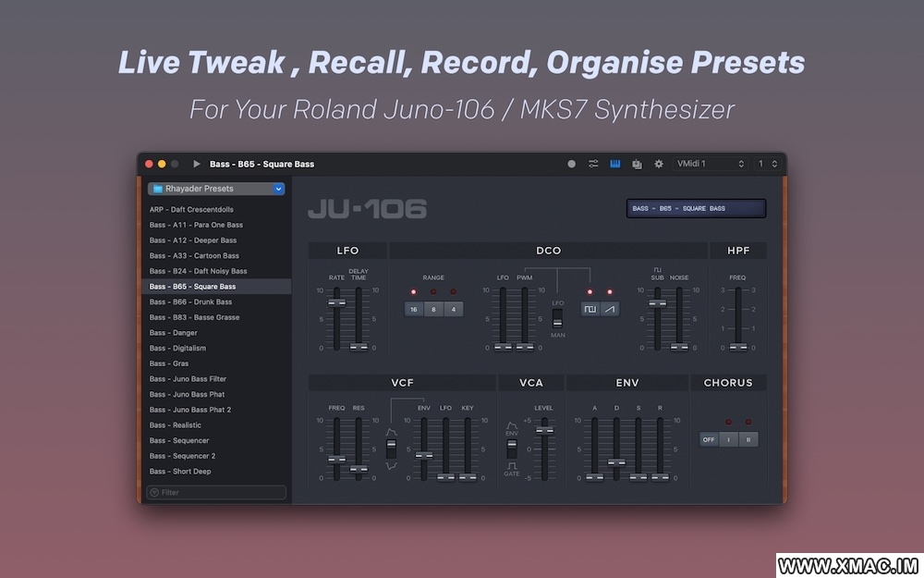The height and width of the screenshot is (578, 924).
Task: Select the sawtooth waveform button in DCO
Action: pos(610,309)
